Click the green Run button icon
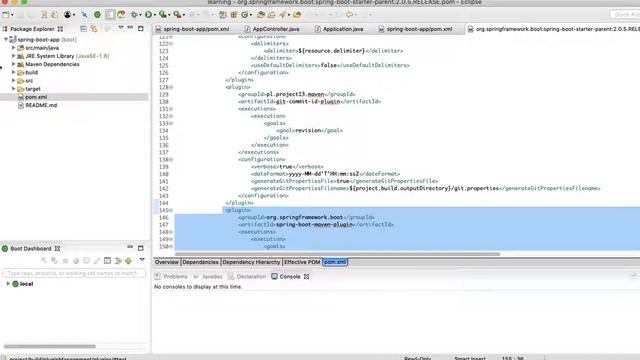 148,15
